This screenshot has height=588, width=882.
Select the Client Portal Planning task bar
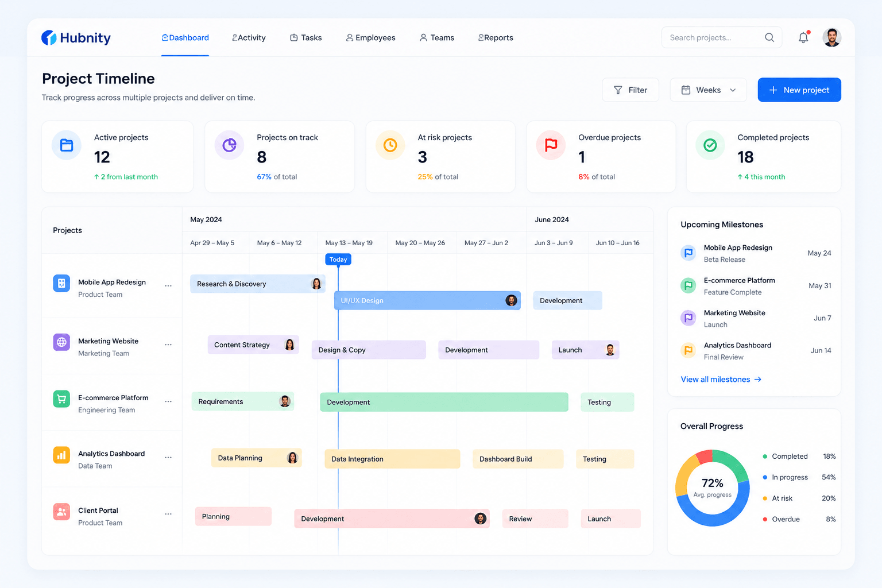pos(233,516)
